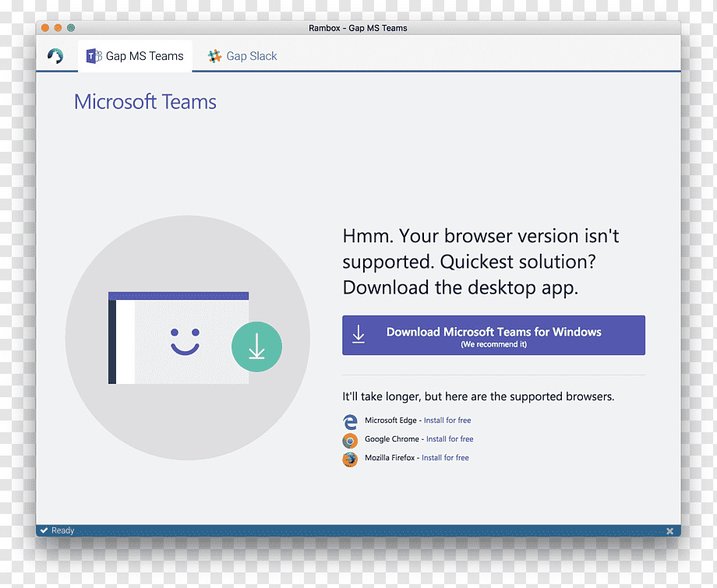Click the Microsoft Teams heading logo text

coord(145,102)
